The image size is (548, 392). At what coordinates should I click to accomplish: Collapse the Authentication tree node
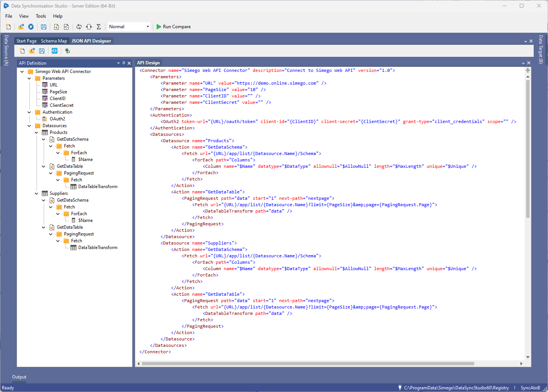[29, 112]
